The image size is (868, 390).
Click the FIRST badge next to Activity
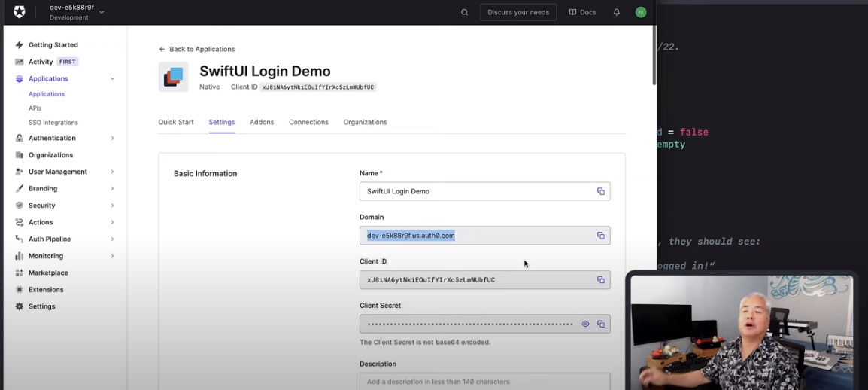click(68, 62)
